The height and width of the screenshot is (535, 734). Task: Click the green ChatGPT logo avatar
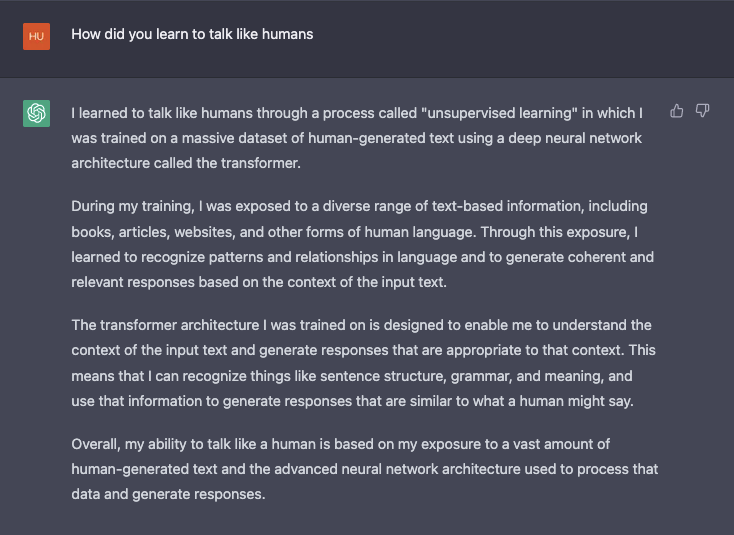coord(37,113)
